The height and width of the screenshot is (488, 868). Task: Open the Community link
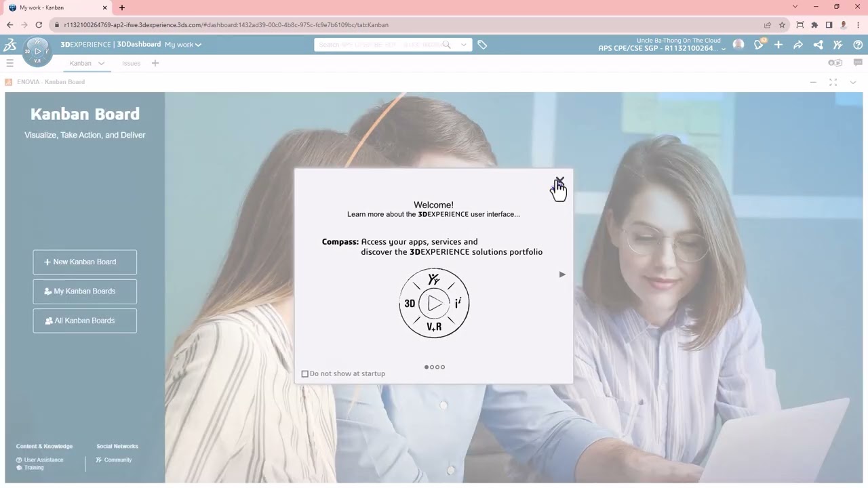(x=114, y=460)
